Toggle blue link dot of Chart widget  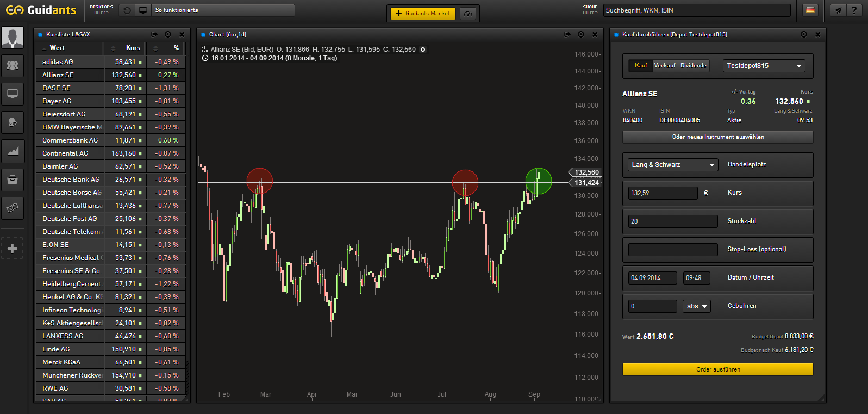[203, 35]
